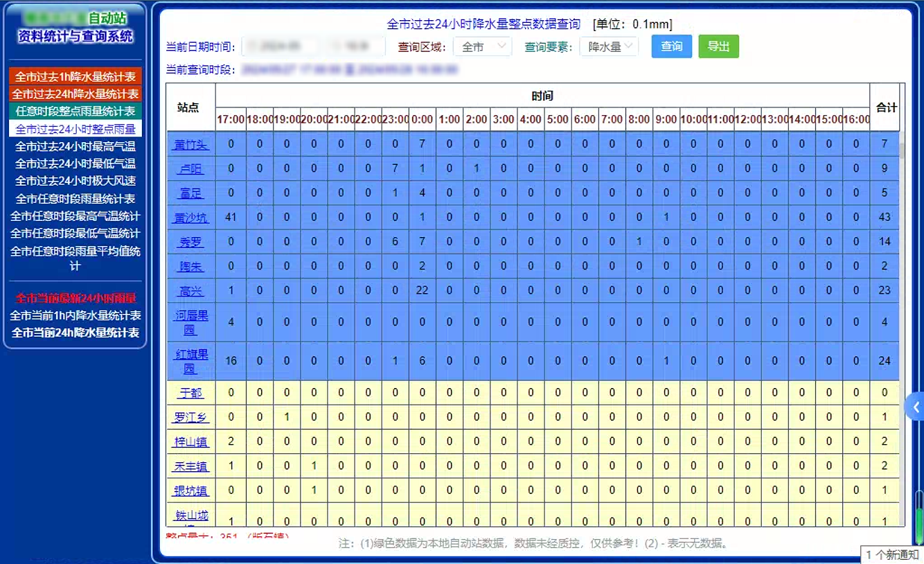Viewport: 924px width, 564px height.
Task: Click the 0:00 time column header
Action: coord(422,119)
